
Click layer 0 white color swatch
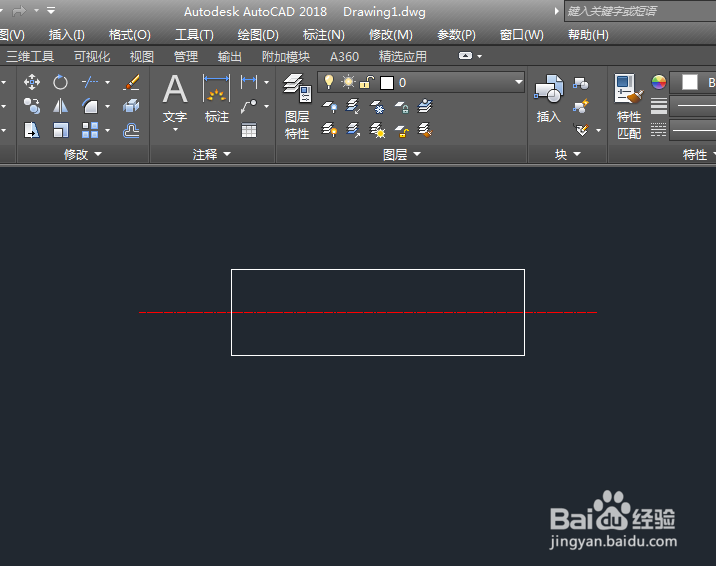[x=387, y=83]
